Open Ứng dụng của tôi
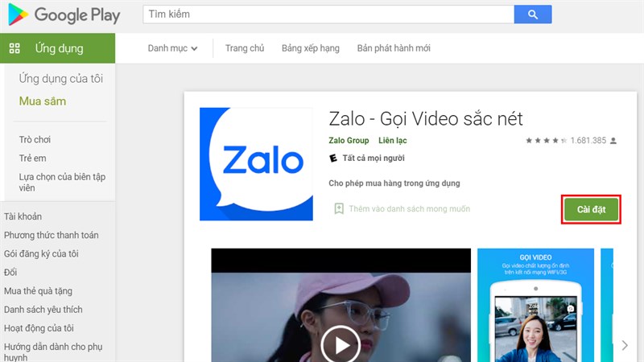The height and width of the screenshot is (362, 644). pos(61,78)
